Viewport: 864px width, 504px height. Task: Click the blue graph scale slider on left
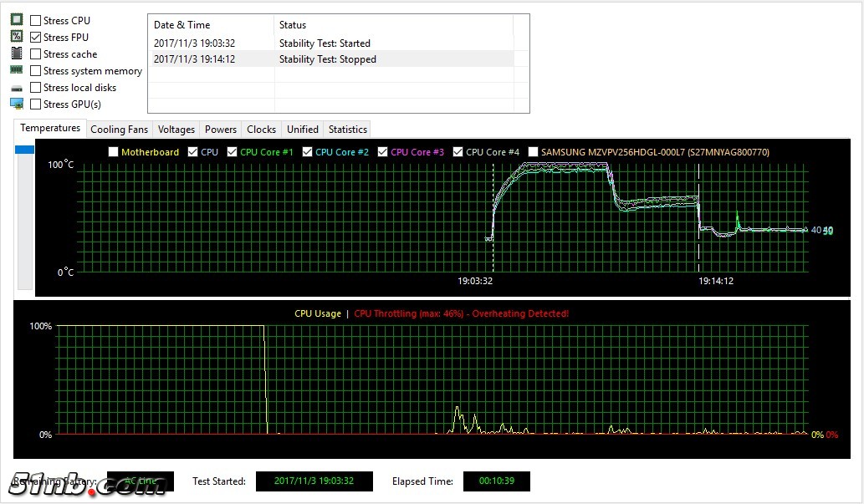pyautogui.click(x=24, y=150)
